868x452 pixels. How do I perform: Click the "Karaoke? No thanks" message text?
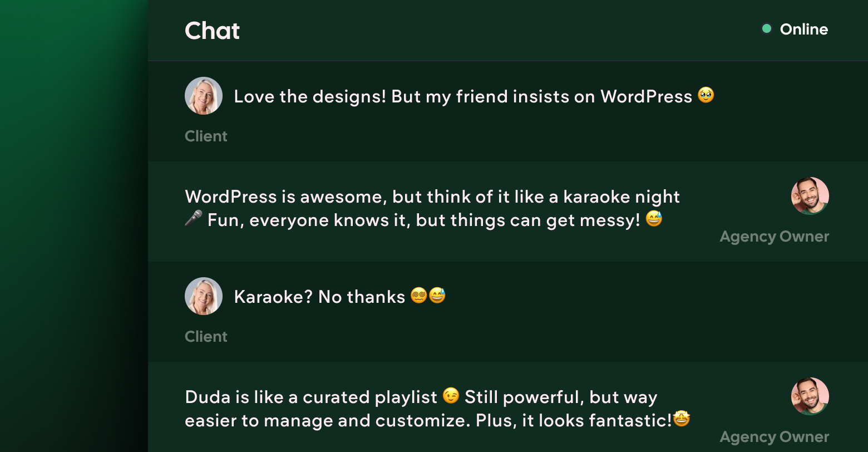click(319, 297)
